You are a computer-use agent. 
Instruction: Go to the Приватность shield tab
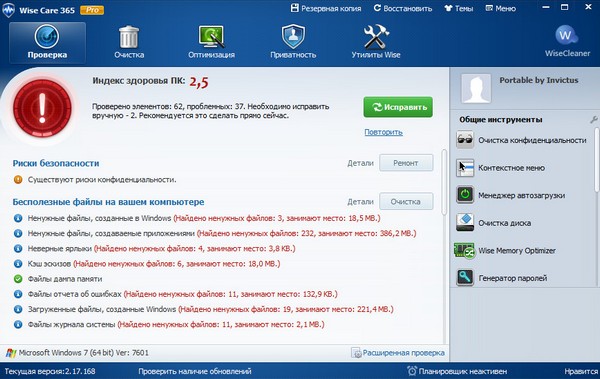(x=293, y=42)
